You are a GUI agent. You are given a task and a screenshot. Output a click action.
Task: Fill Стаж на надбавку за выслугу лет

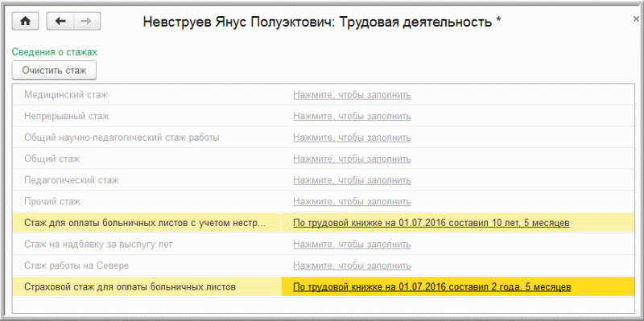[x=352, y=245]
